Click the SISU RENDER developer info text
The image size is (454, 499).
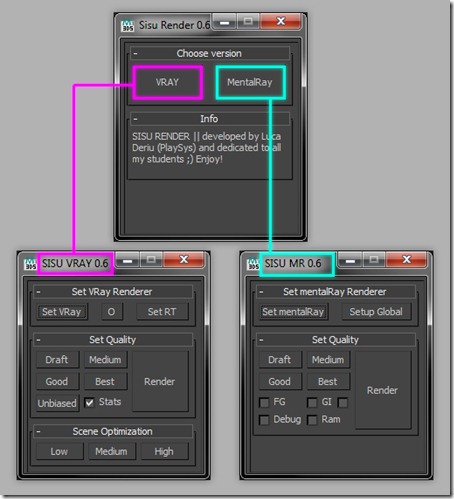(207, 148)
